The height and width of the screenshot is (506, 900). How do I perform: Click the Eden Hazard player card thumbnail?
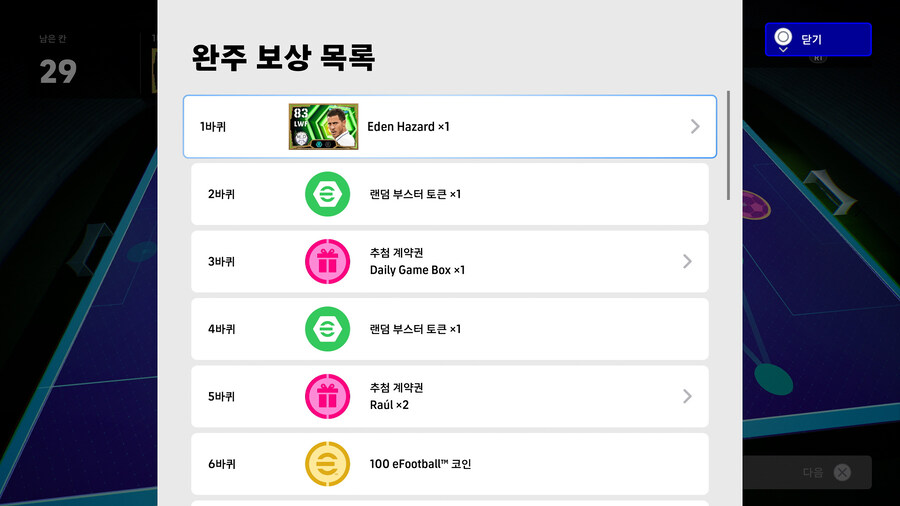tap(324, 127)
